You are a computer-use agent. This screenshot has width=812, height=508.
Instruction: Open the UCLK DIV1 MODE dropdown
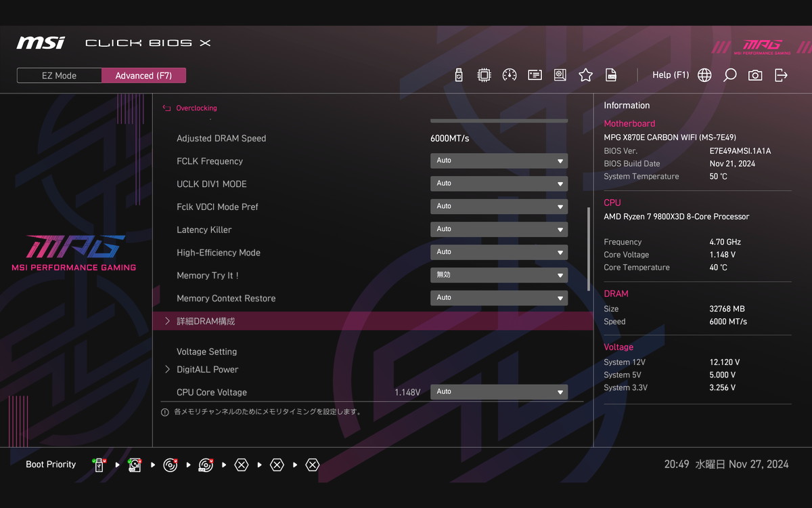click(x=499, y=184)
